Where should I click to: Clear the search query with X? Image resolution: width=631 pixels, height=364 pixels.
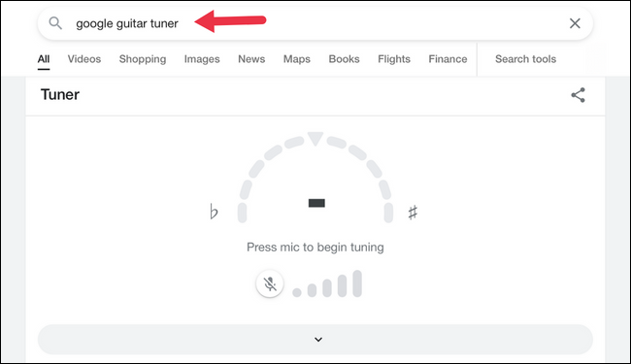(575, 23)
